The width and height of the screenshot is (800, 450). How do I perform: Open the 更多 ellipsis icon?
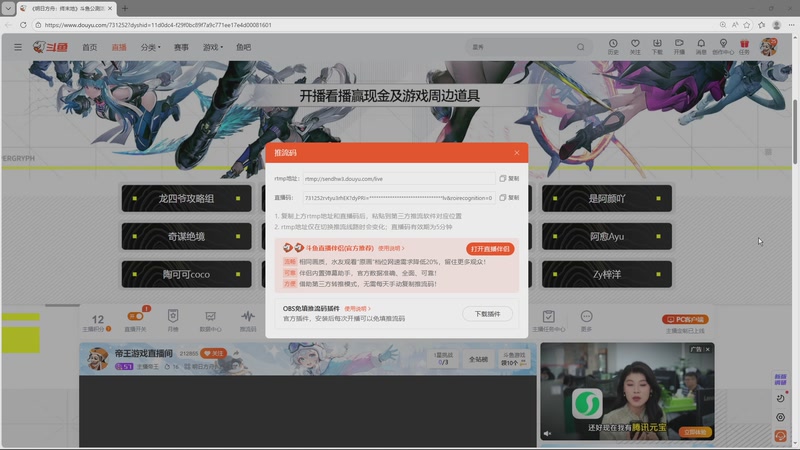(x=586, y=321)
